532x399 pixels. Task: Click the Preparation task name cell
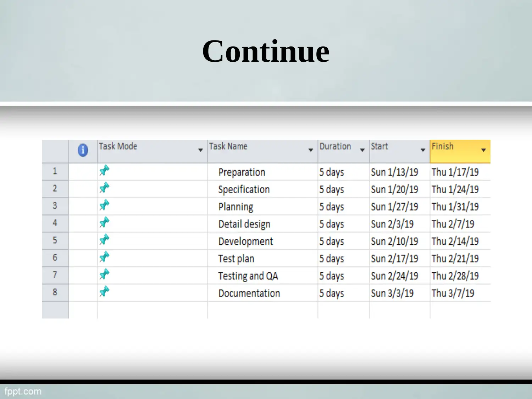pyautogui.click(x=263, y=172)
